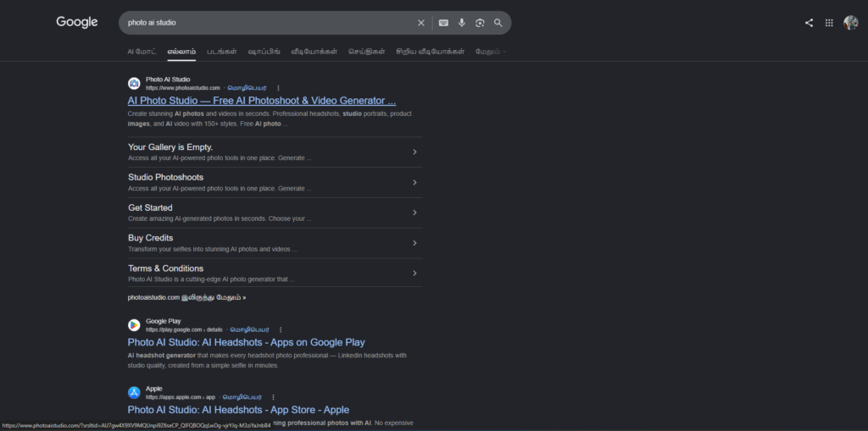Switch to the AI மோட் tab
The width and height of the screenshot is (868, 431).
[142, 52]
